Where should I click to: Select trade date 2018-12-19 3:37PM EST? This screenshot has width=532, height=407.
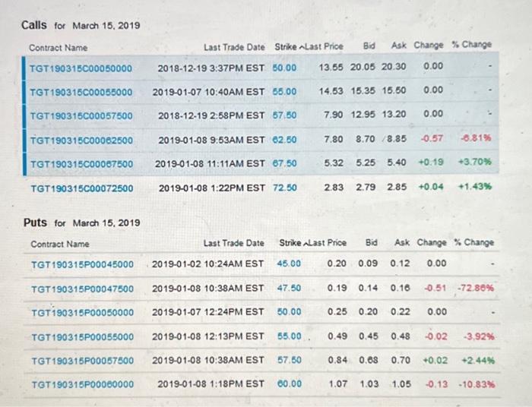[x=211, y=68]
